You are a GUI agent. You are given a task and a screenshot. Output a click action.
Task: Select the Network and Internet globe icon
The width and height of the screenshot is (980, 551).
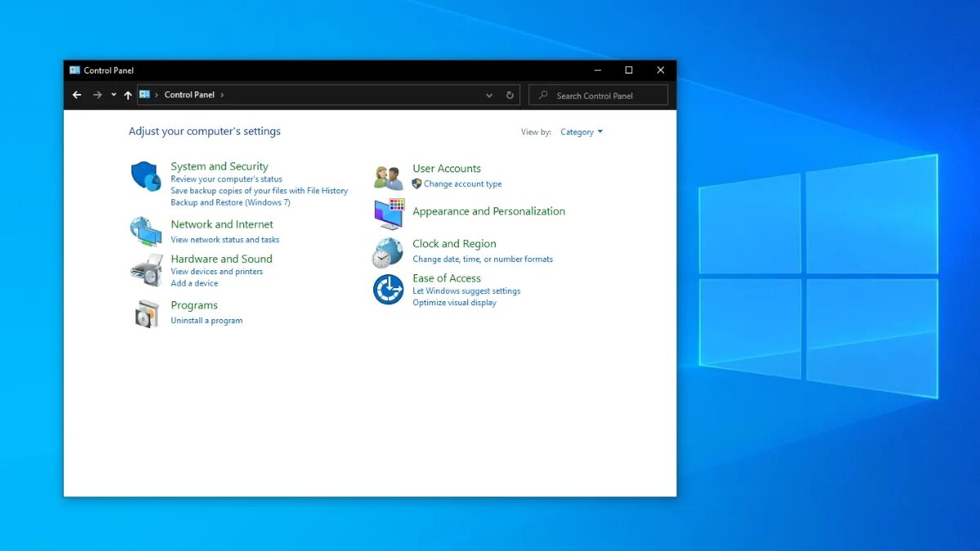pyautogui.click(x=147, y=231)
